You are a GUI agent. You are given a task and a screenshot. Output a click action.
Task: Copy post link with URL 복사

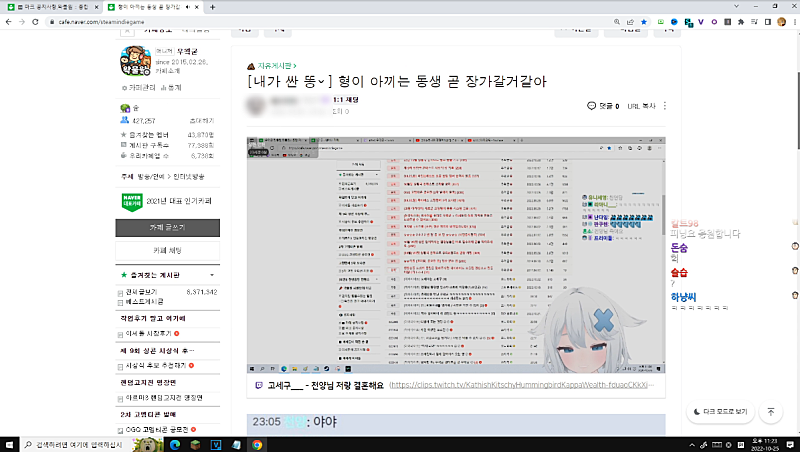(641, 105)
